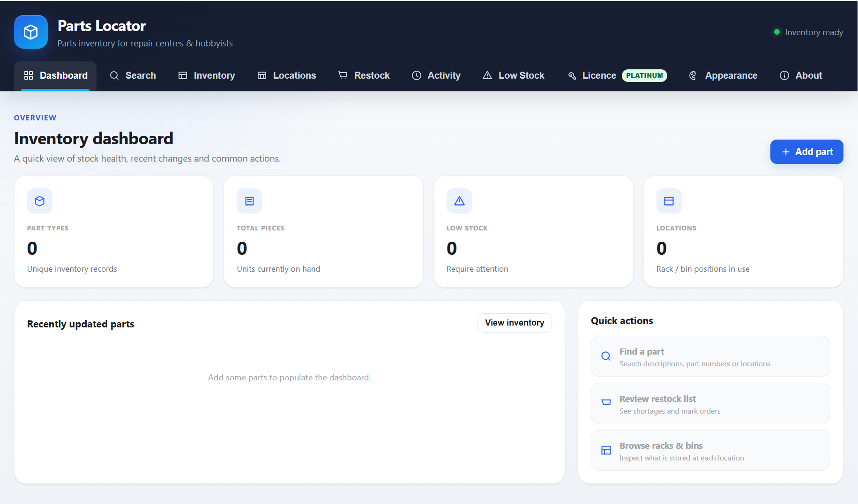Click the Part Types stat card
The height and width of the screenshot is (504, 858).
(114, 231)
